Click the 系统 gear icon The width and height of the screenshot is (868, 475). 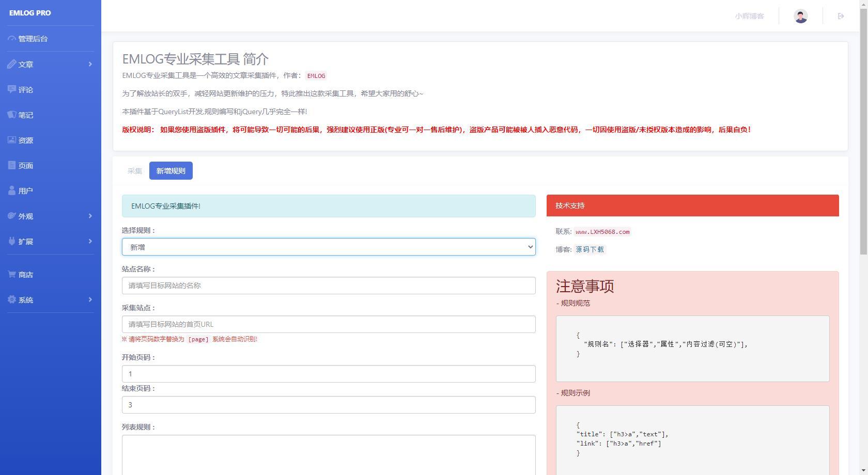[12, 299]
